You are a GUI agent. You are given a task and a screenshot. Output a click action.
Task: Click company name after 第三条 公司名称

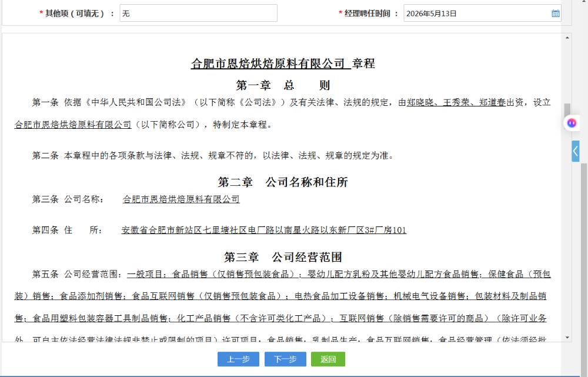coord(181,199)
